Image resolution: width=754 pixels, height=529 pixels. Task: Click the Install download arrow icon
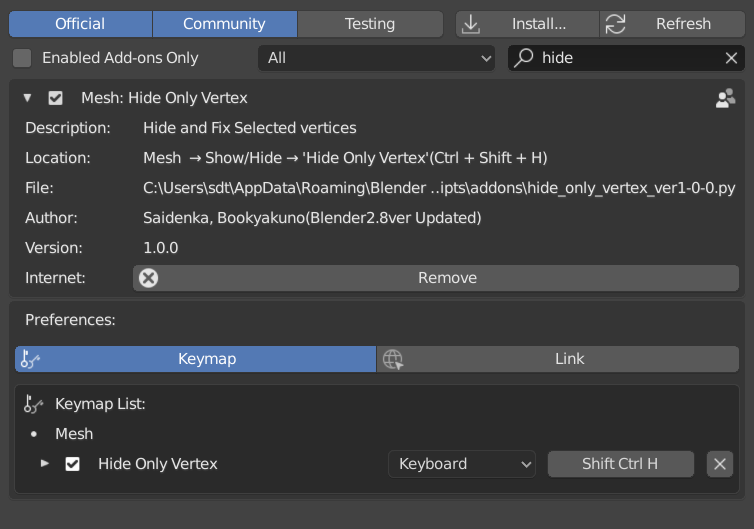pos(471,24)
